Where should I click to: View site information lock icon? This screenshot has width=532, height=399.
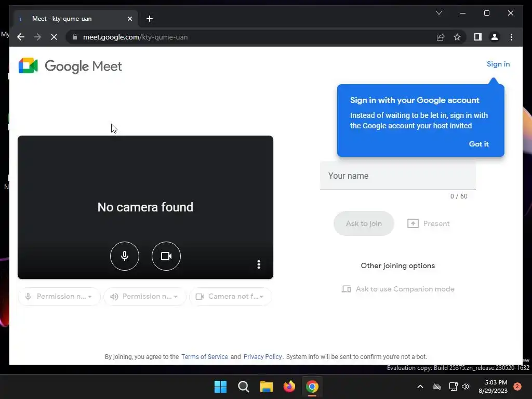[x=75, y=37]
